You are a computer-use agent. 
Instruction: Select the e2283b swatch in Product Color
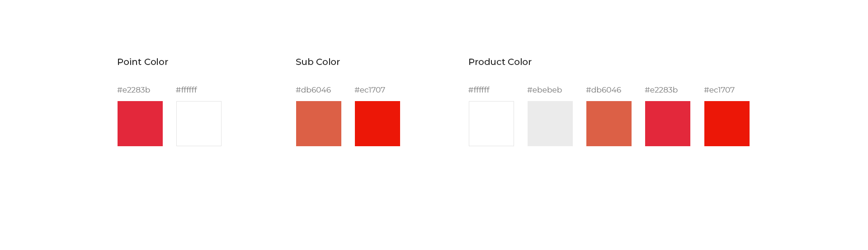click(668, 124)
